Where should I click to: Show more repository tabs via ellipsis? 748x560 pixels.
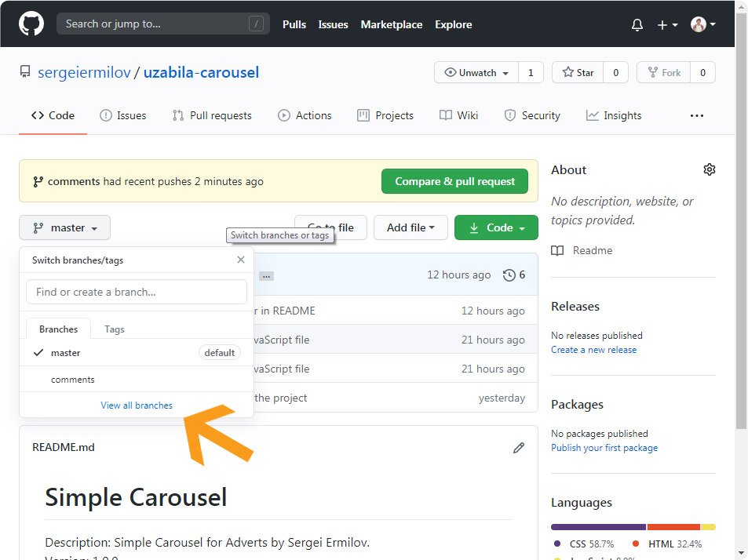(x=696, y=115)
